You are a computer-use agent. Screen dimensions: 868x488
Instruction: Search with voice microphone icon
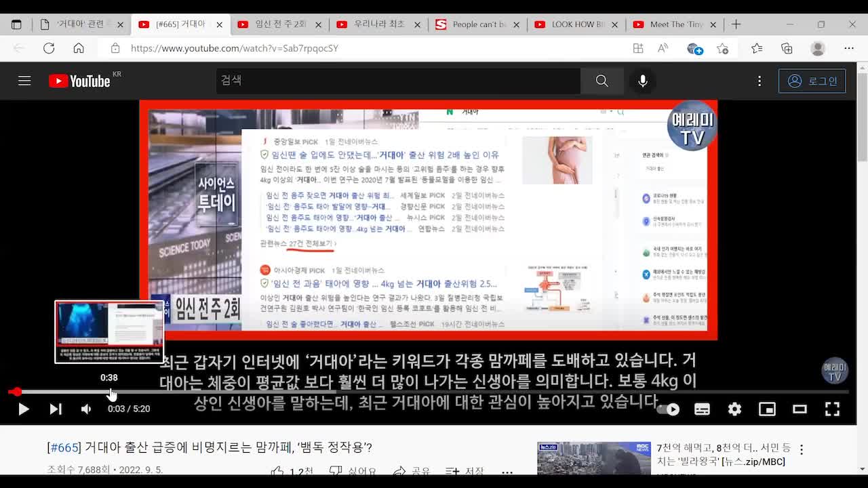pos(642,81)
